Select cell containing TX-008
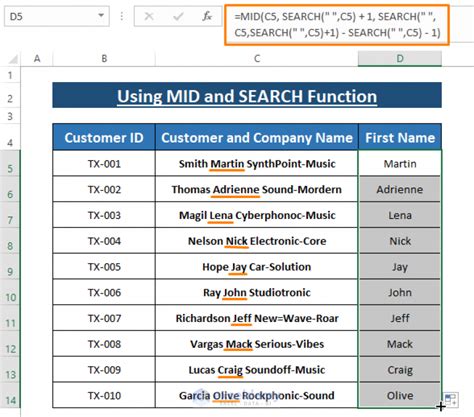 pyautogui.click(x=104, y=344)
